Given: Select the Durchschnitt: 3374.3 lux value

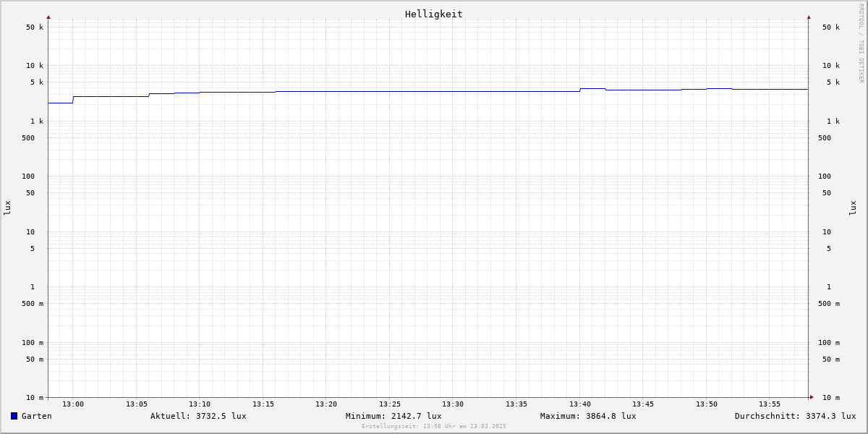Looking at the screenshot, I should (x=795, y=416).
